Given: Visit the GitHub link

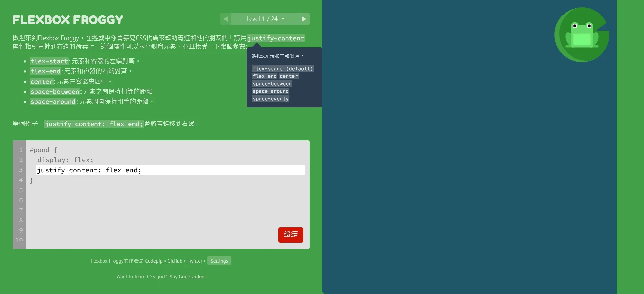Looking at the screenshot, I should point(175,261).
